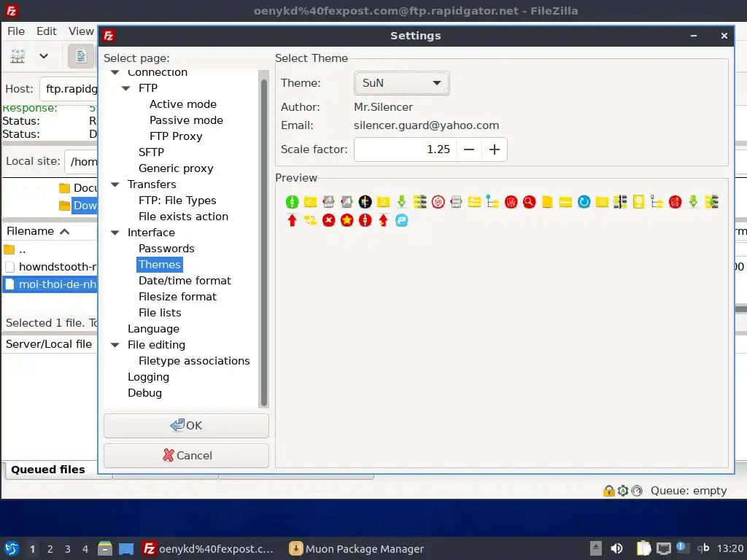Switch to workspace 2 in taskbar
The image size is (747, 560).
50,549
